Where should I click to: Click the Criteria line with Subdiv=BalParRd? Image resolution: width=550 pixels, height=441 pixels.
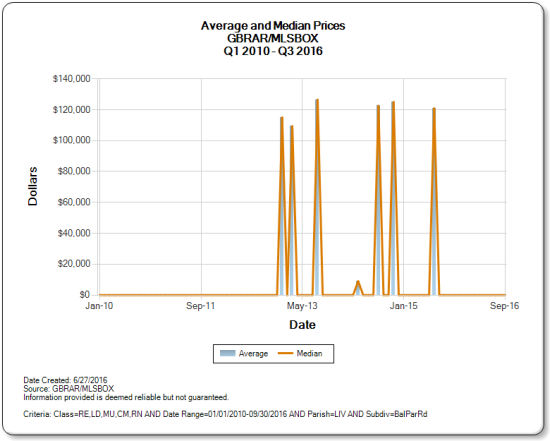(x=225, y=414)
